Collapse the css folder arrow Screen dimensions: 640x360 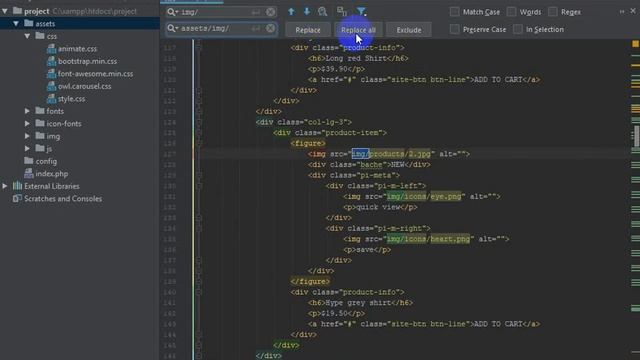[x=27, y=36]
